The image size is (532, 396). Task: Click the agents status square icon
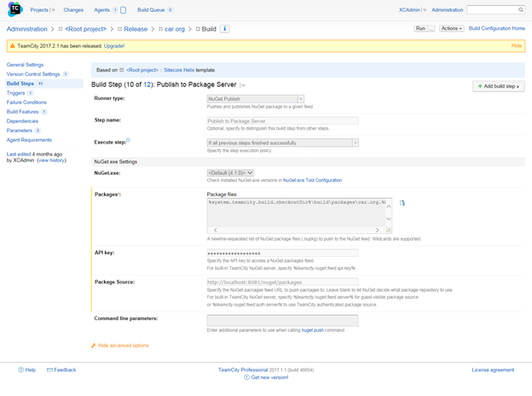pos(123,10)
